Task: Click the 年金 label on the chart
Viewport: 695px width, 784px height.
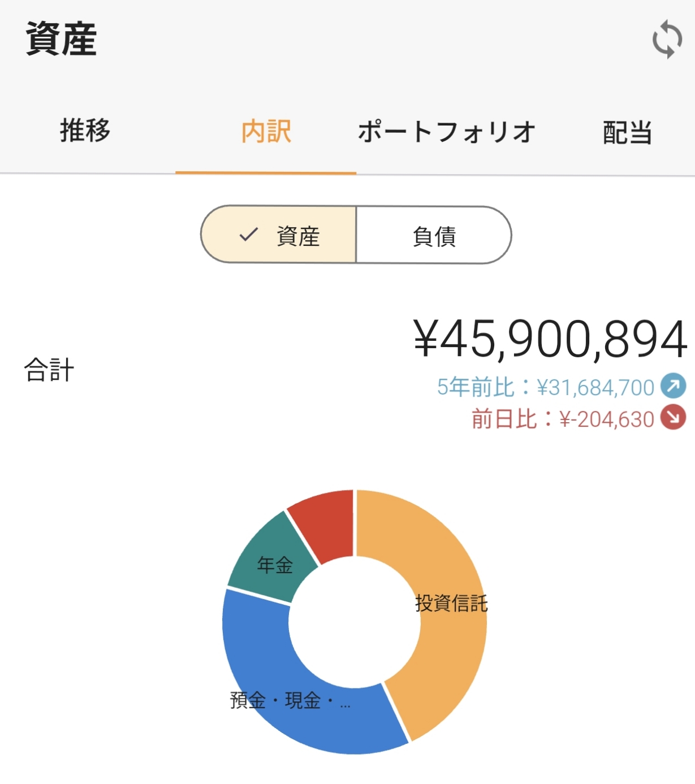Action: coord(275,564)
